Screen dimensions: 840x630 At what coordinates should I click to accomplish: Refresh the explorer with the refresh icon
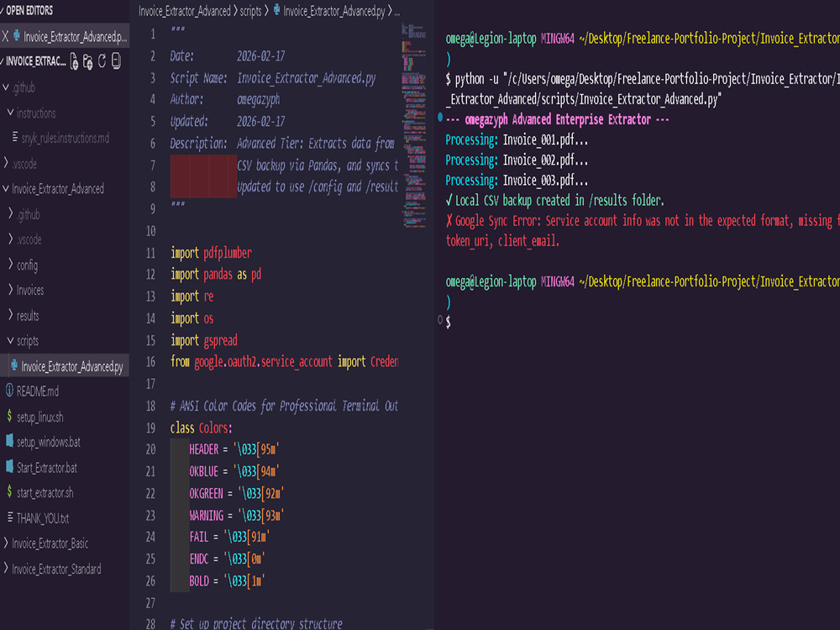click(x=102, y=61)
